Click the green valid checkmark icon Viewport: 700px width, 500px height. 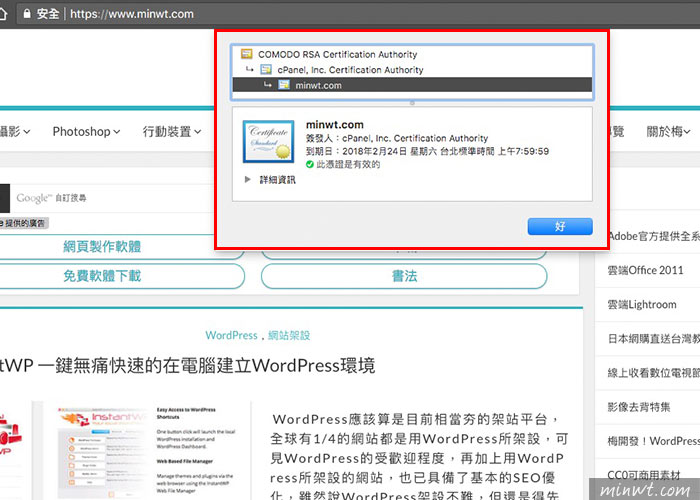tap(310, 164)
